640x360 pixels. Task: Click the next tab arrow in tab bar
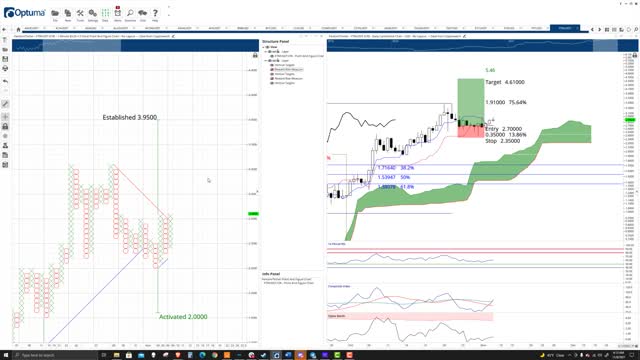click(600, 29)
